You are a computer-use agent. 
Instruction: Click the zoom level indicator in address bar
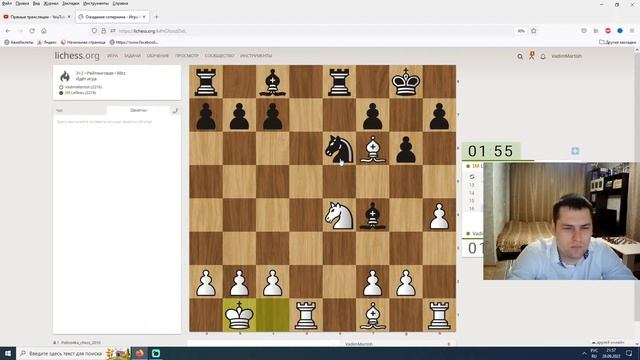[x=521, y=31]
